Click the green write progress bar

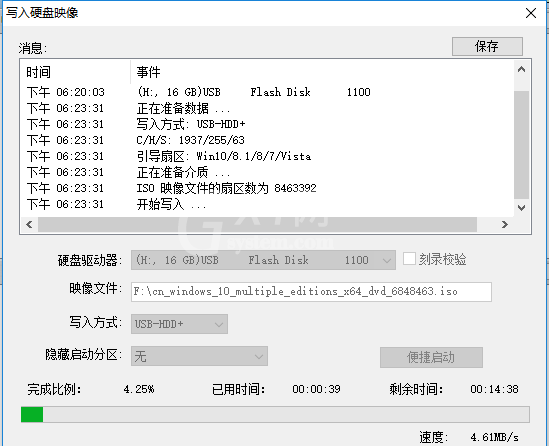pos(275,414)
